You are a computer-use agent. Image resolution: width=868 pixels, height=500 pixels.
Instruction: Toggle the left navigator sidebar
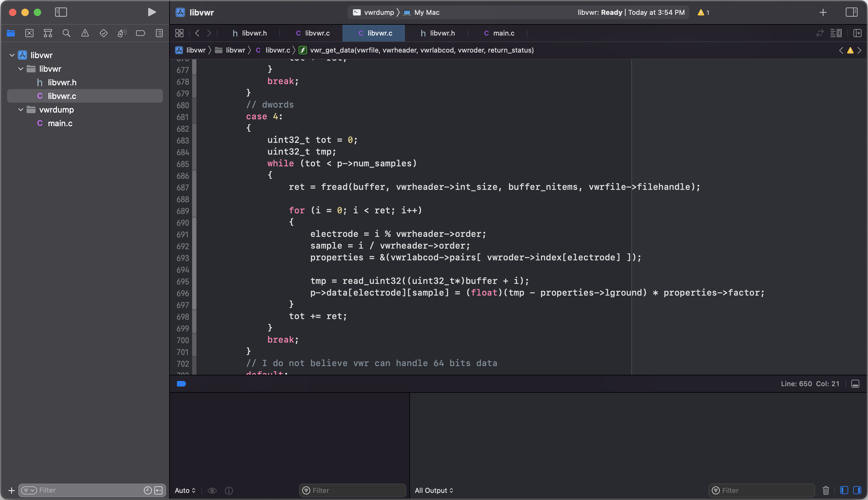(61, 12)
